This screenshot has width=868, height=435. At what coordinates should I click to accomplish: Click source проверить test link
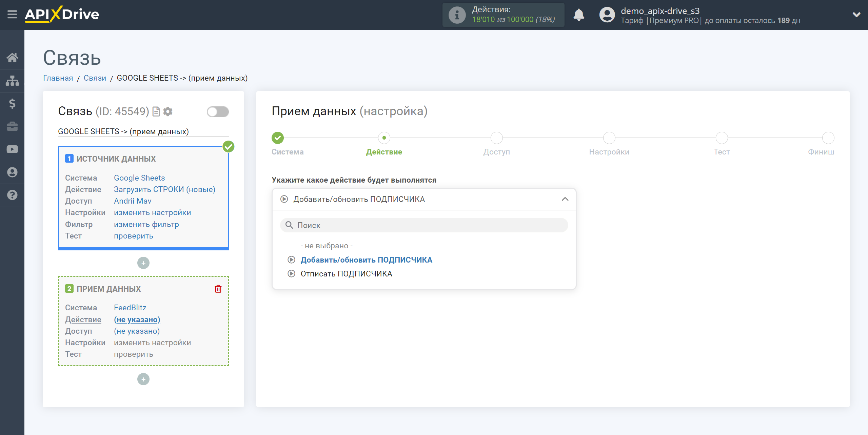coord(133,236)
